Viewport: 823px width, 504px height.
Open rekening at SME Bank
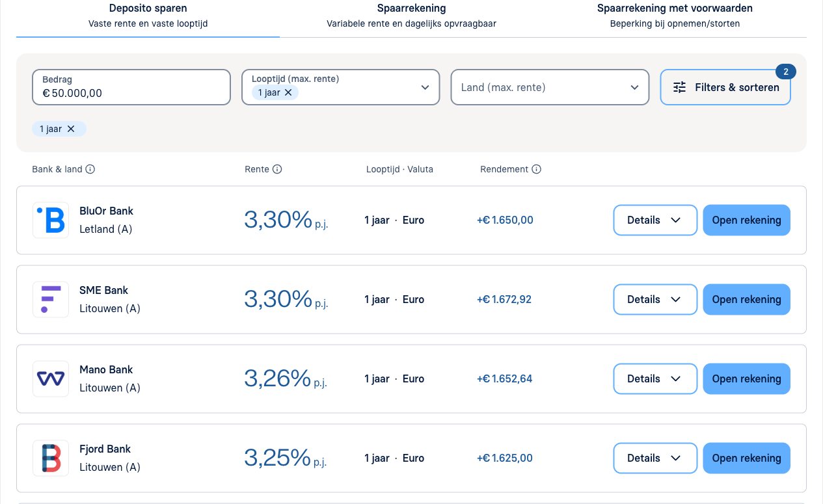(x=747, y=299)
